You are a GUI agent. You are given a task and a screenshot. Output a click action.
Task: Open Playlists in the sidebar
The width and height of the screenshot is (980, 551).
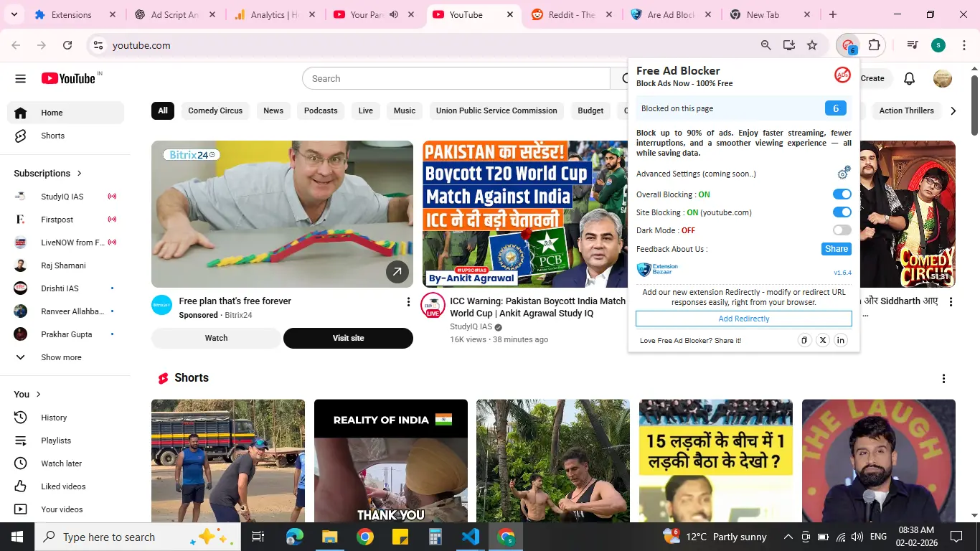coord(65,441)
